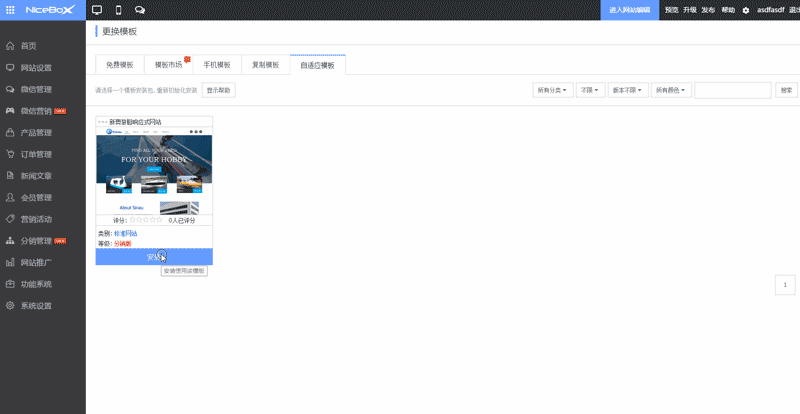This screenshot has height=414, width=800.
Task: Expand the 不限 dropdown
Action: [x=590, y=90]
